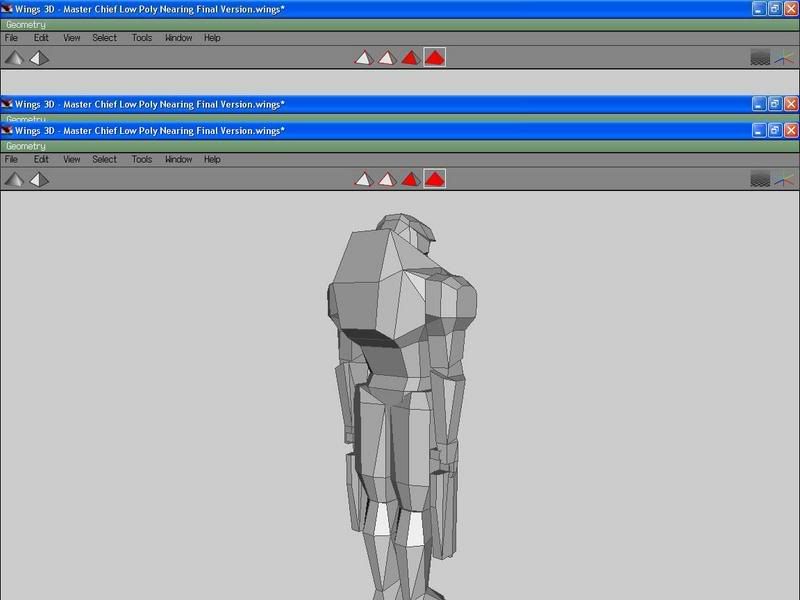Click the top window's Geometry title bar
Screen dimensions: 800x600
[x=400, y=24]
